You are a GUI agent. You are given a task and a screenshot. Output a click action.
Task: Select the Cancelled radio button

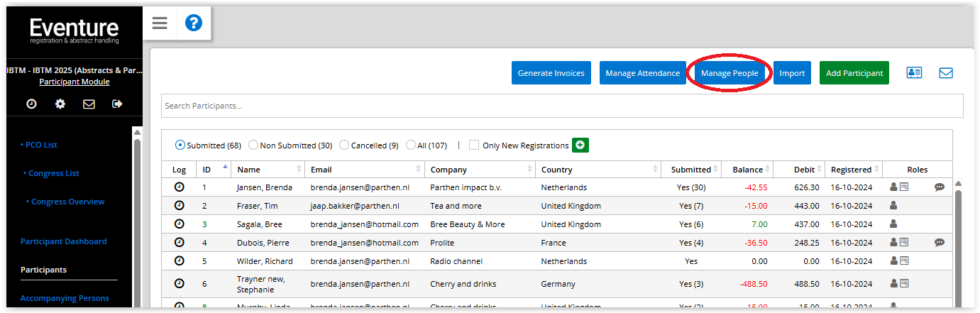(x=344, y=145)
